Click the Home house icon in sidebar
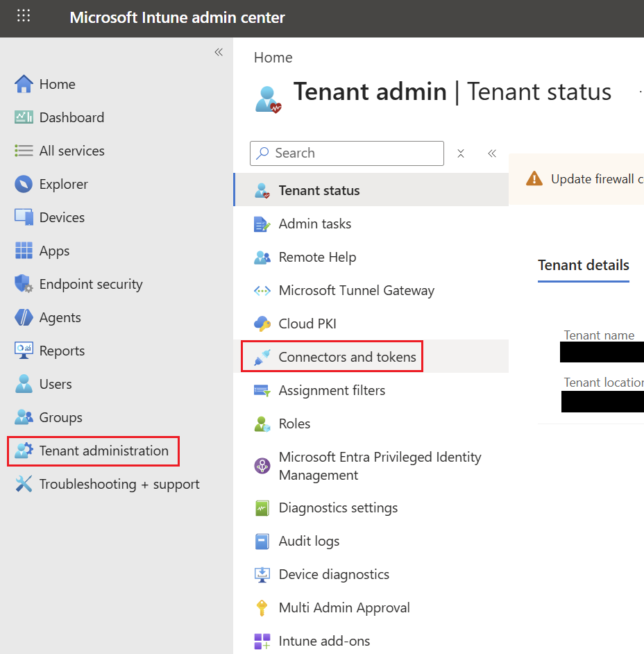644x654 pixels. 24,84
